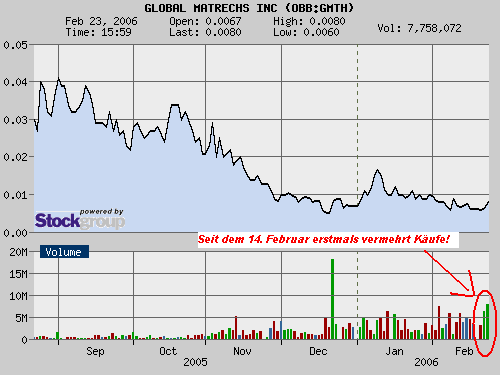Click the chart title GLOBAL MATRECHS INC (OBB:GMTH)
The image size is (500, 375).
[x=249, y=8]
